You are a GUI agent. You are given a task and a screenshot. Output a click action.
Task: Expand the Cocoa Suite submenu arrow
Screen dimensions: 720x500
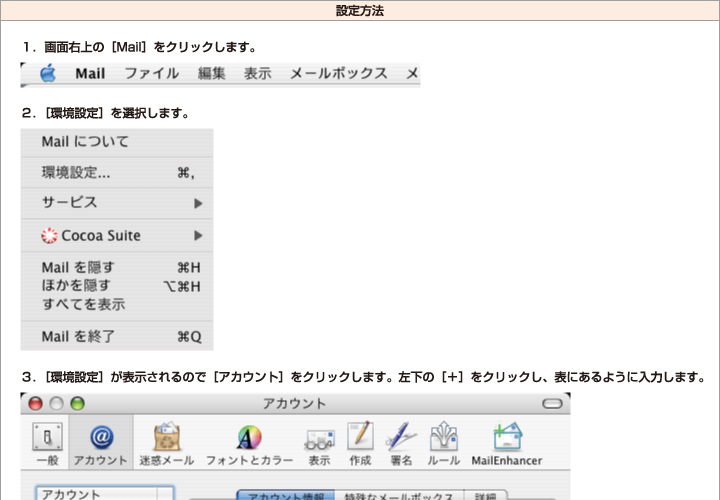[x=198, y=236]
